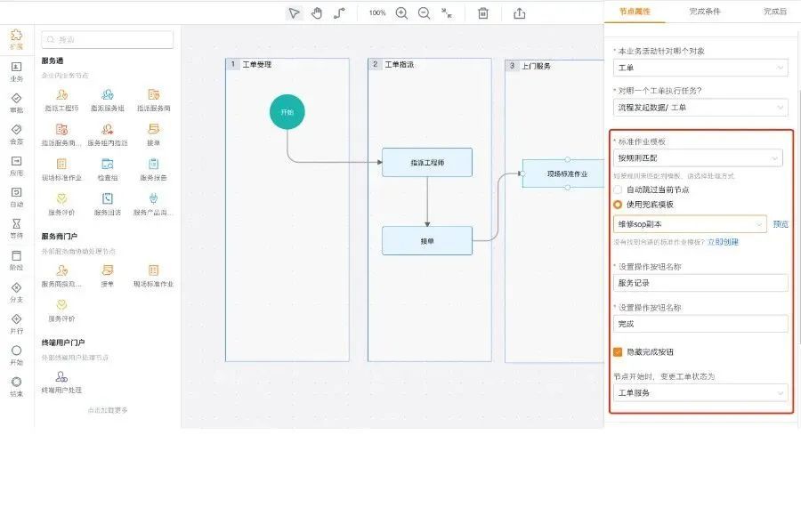Open the 维修sop副本 fallback template dropdown
Image resolution: width=801 pixels, height=532 pixels.
click(690, 223)
